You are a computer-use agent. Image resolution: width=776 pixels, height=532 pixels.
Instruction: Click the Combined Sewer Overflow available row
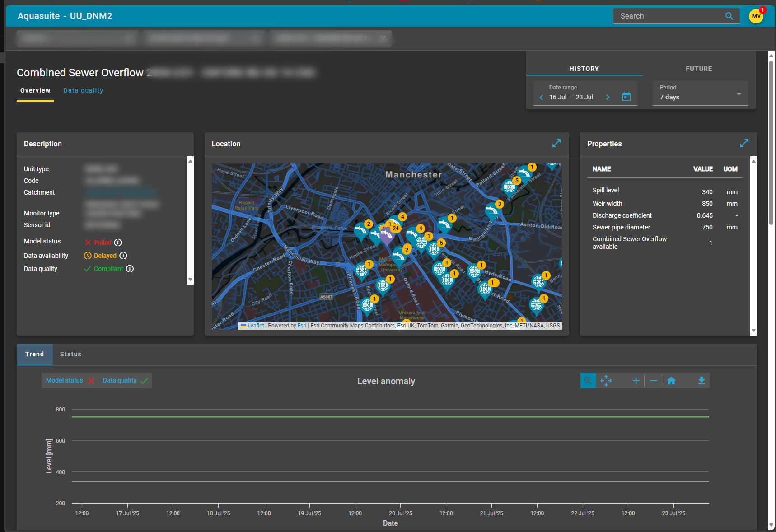coord(665,243)
